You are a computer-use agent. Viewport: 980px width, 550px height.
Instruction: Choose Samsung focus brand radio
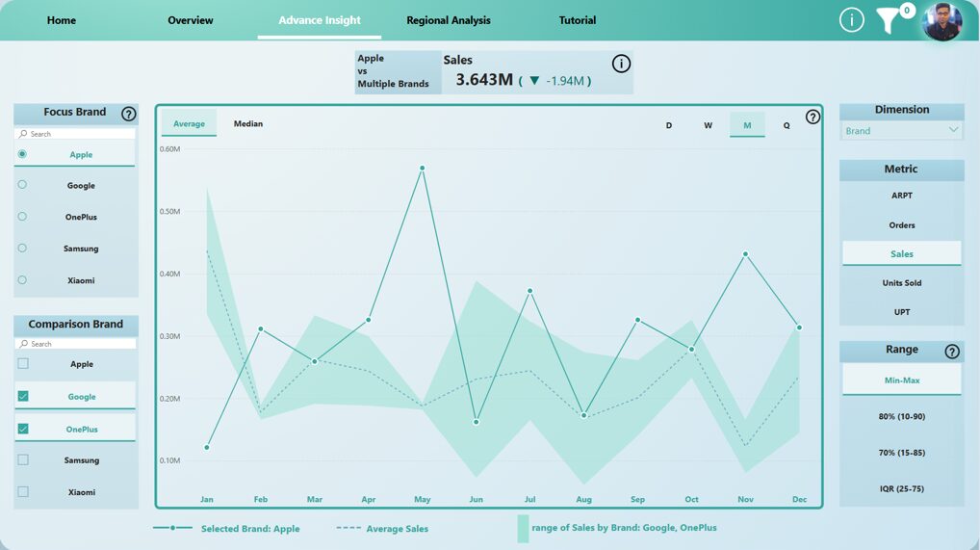coord(22,248)
